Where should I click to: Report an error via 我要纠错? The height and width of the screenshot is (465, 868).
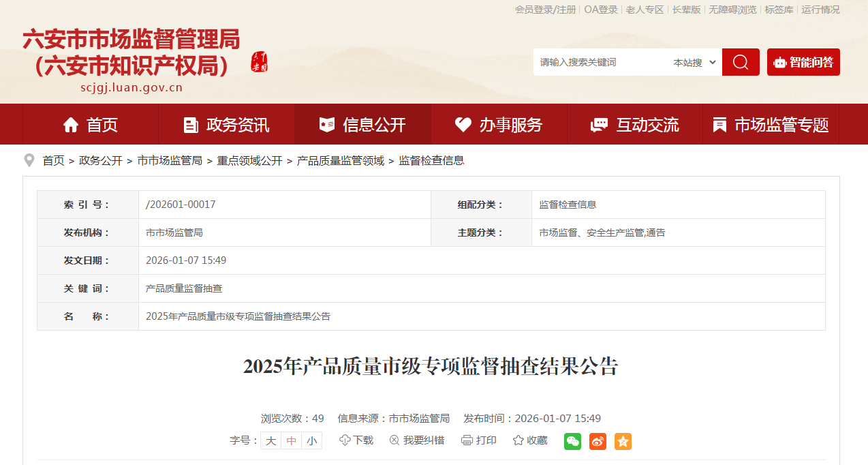pos(417,440)
